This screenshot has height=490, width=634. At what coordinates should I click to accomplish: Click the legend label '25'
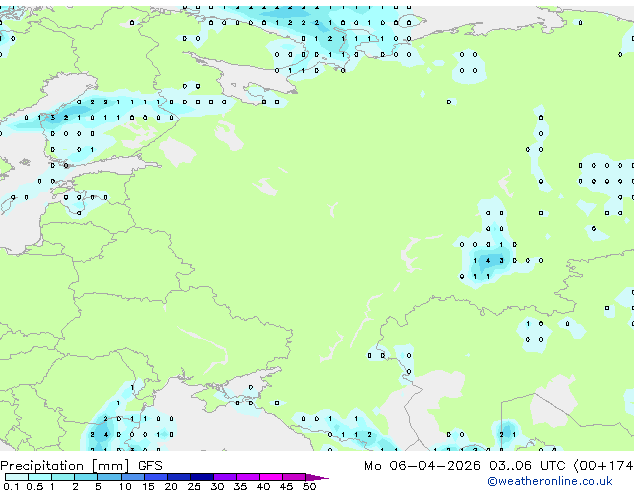click(194, 486)
